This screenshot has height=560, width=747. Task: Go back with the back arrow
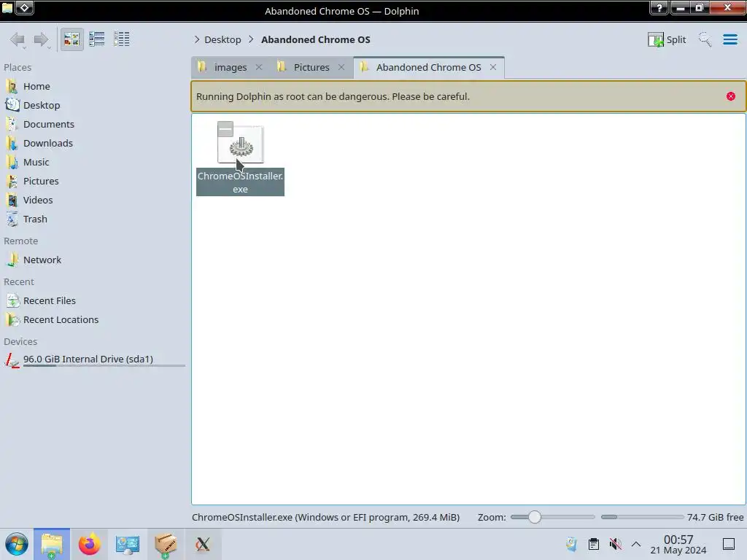tap(18, 39)
